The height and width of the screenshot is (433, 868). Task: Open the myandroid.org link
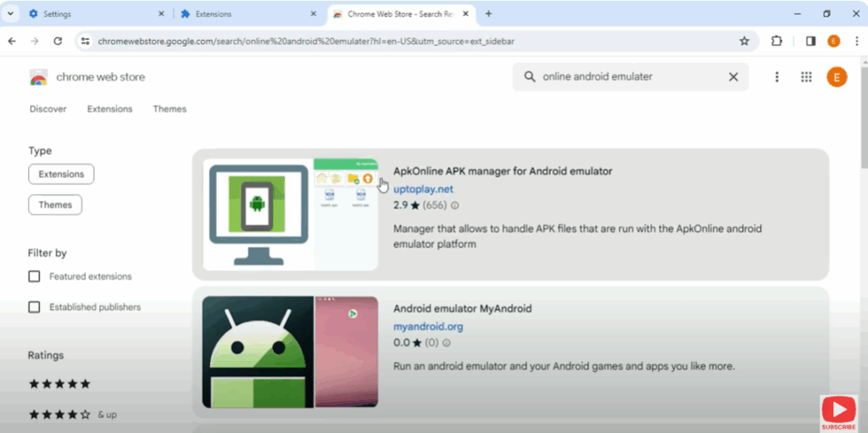[428, 327]
